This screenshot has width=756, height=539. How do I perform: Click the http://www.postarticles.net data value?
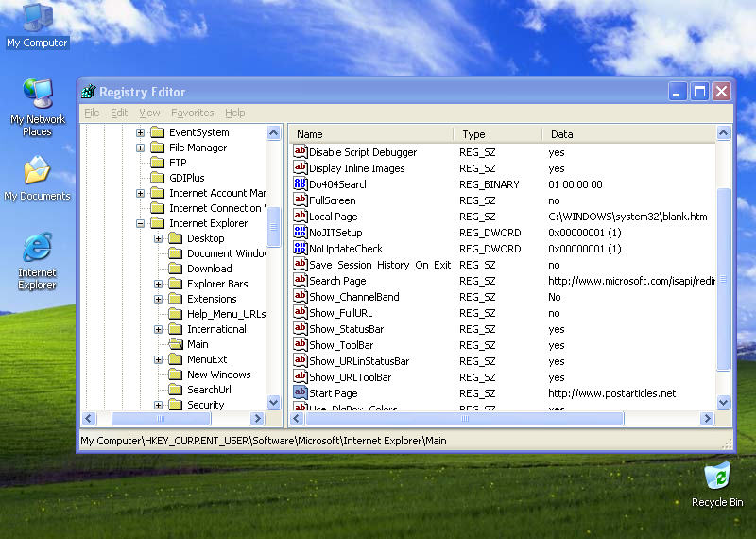[611, 393]
